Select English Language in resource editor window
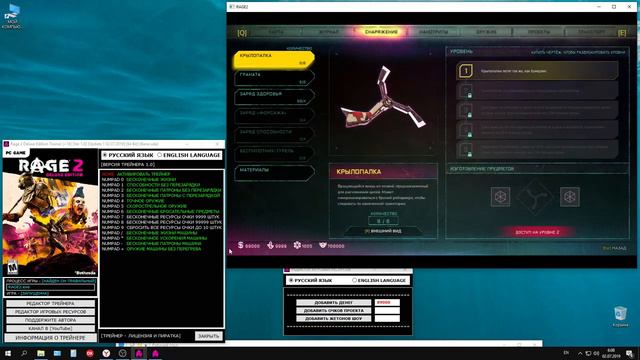The width and height of the screenshot is (640, 360). [x=379, y=280]
